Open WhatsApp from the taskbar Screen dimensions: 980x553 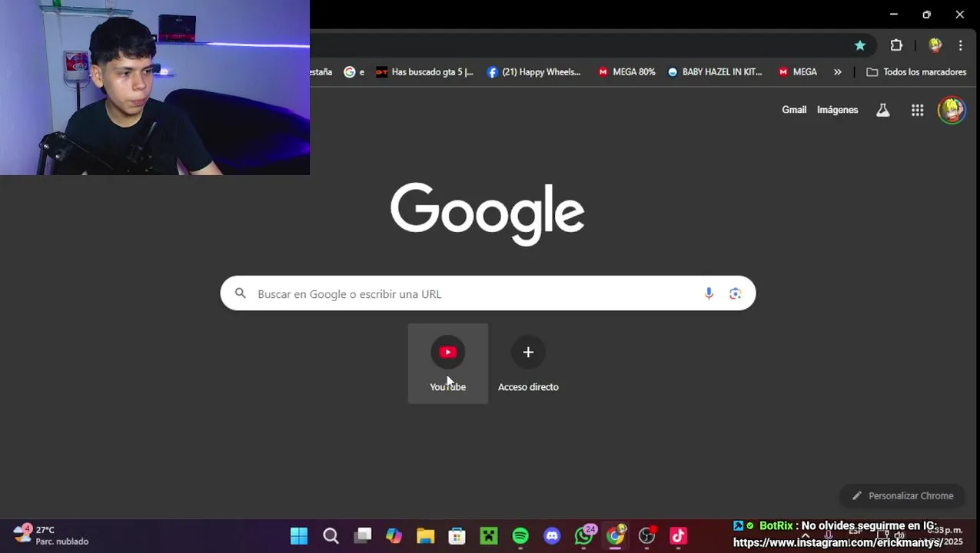[584, 535]
